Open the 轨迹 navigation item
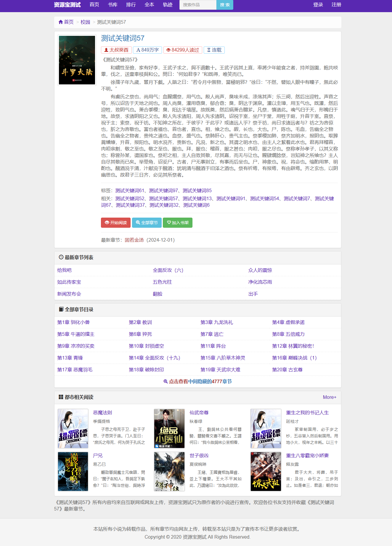Screen dimensions: 392x546 pyautogui.click(x=168, y=5)
